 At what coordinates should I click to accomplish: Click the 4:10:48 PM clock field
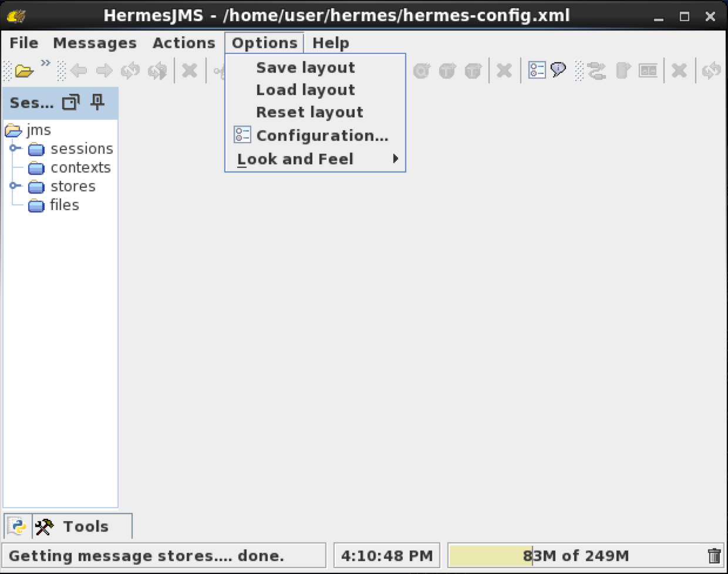pyautogui.click(x=387, y=555)
